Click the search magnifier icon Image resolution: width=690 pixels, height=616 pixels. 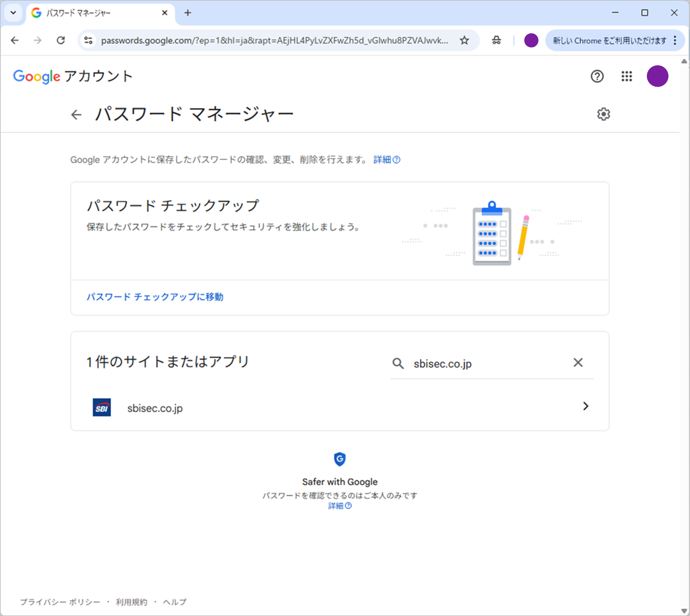398,363
